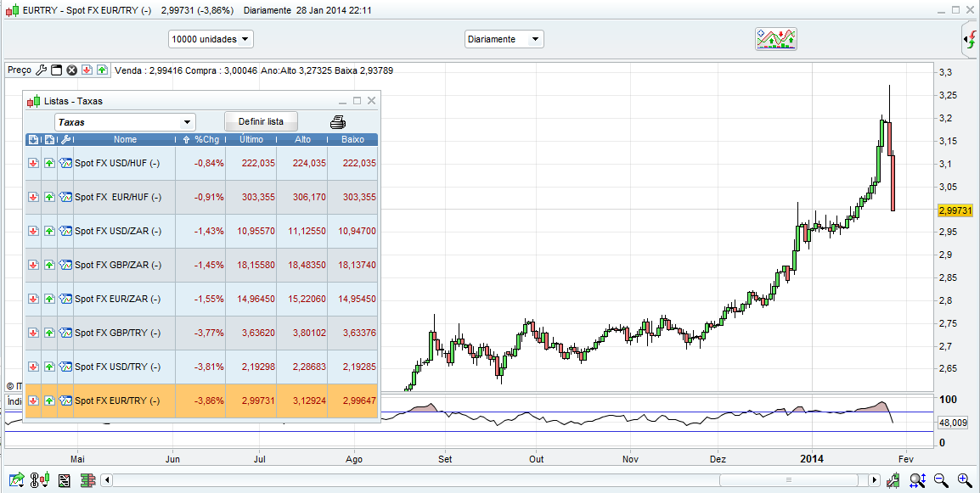980x493 pixels.
Task: Click the indicators chart icon in the top toolbar
Action: 776,39
